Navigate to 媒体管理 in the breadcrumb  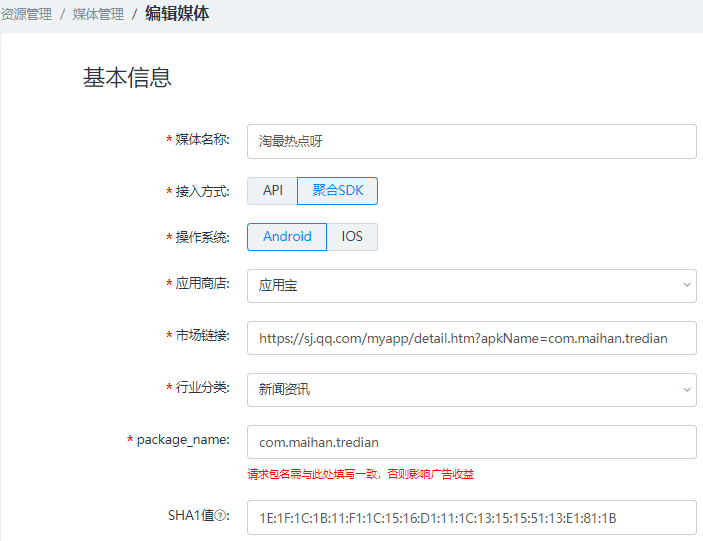point(98,14)
